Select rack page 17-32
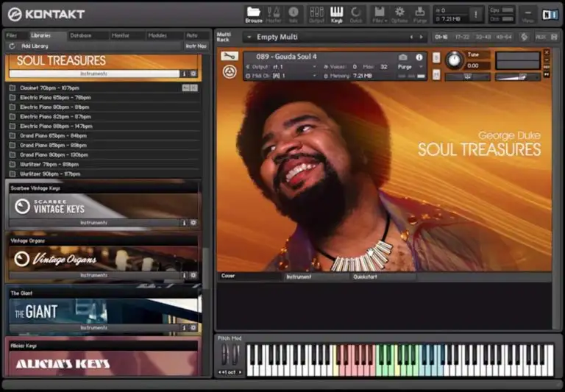 click(x=462, y=37)
